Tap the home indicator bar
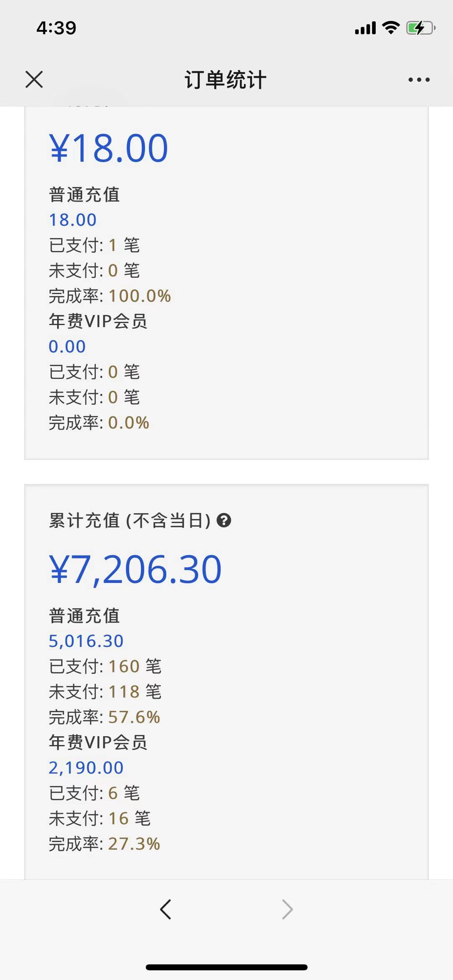453x980 pixels. [x=226, y=967]
